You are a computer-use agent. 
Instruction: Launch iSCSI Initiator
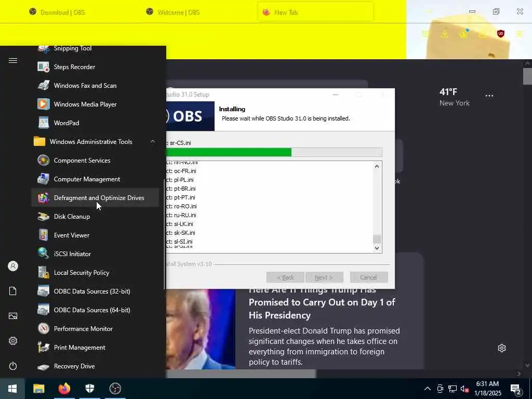(x=95, y=254)
